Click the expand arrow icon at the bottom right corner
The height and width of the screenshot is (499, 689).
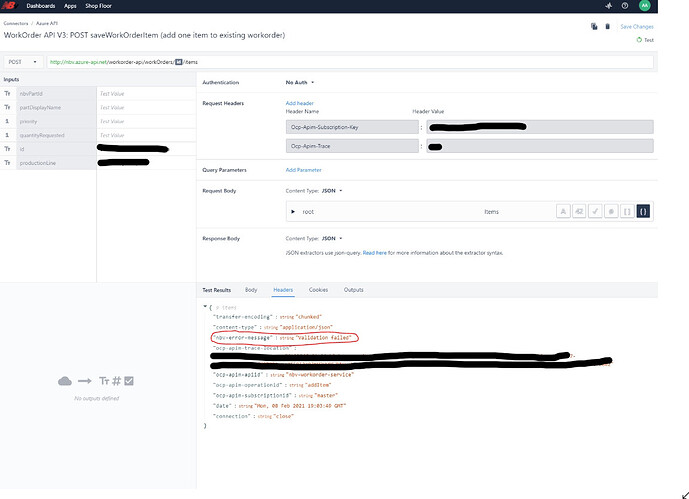click(684, 495)
